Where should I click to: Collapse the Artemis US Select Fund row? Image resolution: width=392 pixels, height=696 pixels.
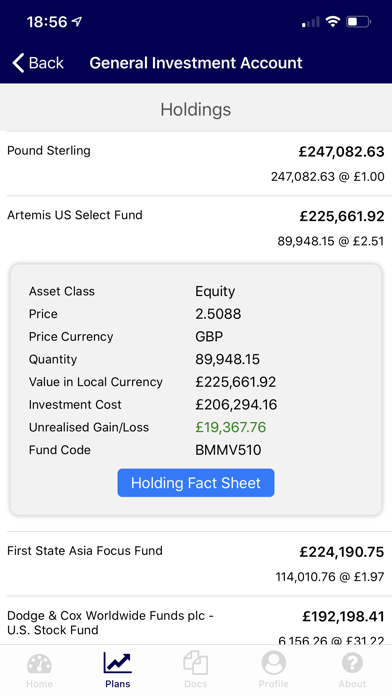click(196, 228)
